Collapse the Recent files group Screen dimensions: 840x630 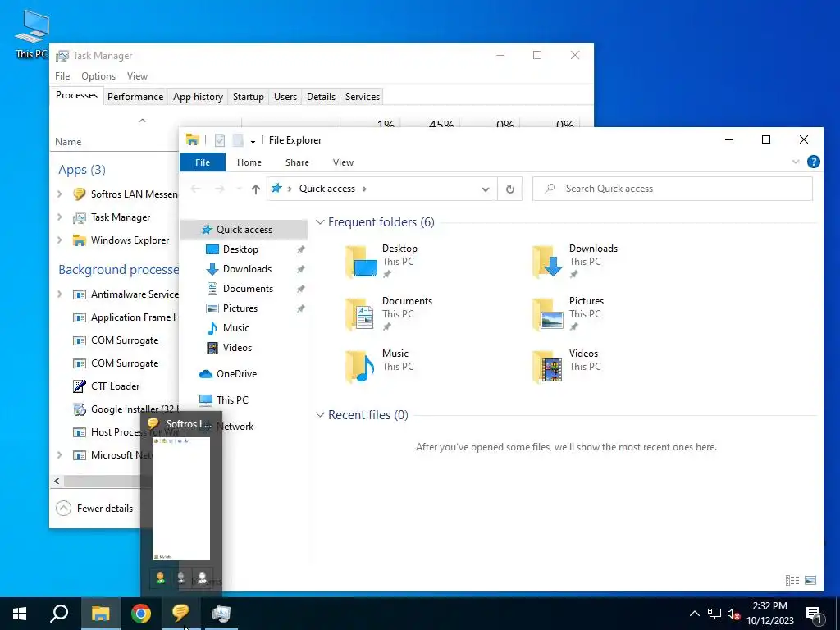pyautogui.click(x=320, y=414)
